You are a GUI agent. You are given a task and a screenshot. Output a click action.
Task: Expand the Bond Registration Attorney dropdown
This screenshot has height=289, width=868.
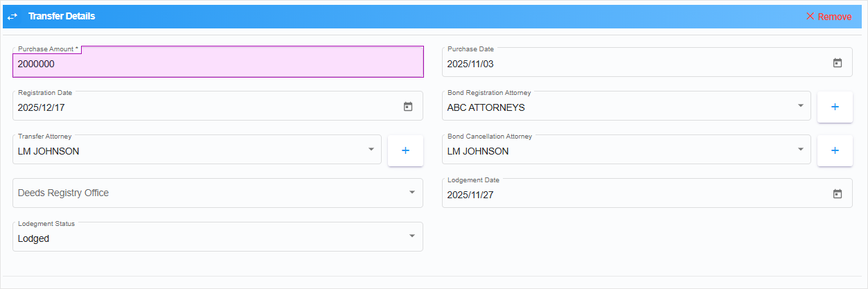point(800,106)
